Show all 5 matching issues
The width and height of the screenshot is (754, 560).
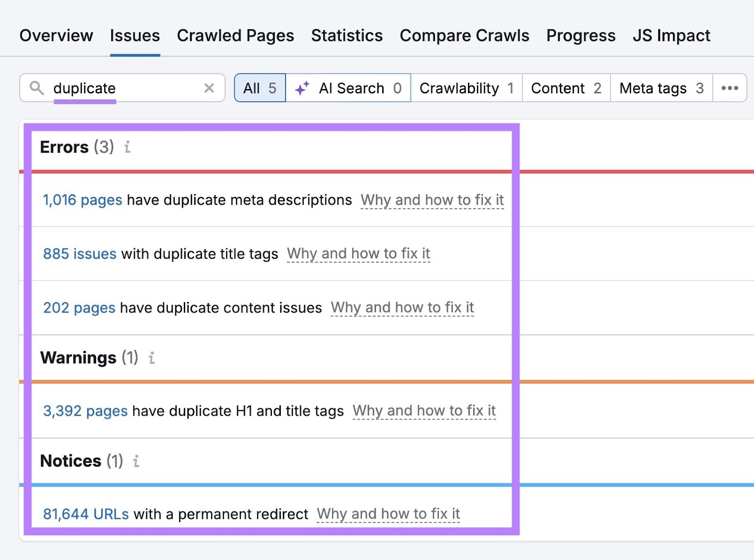(x=259, y=88)
